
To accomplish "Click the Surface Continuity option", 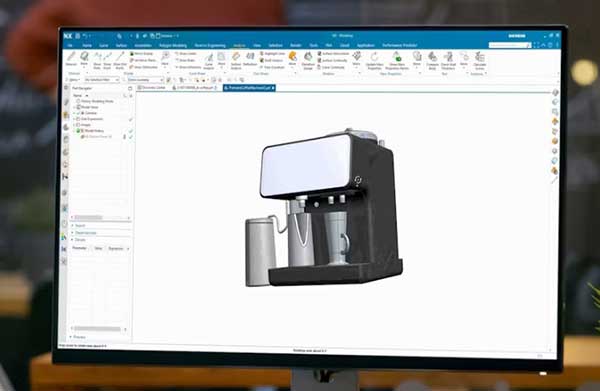I will pos(332,60).
